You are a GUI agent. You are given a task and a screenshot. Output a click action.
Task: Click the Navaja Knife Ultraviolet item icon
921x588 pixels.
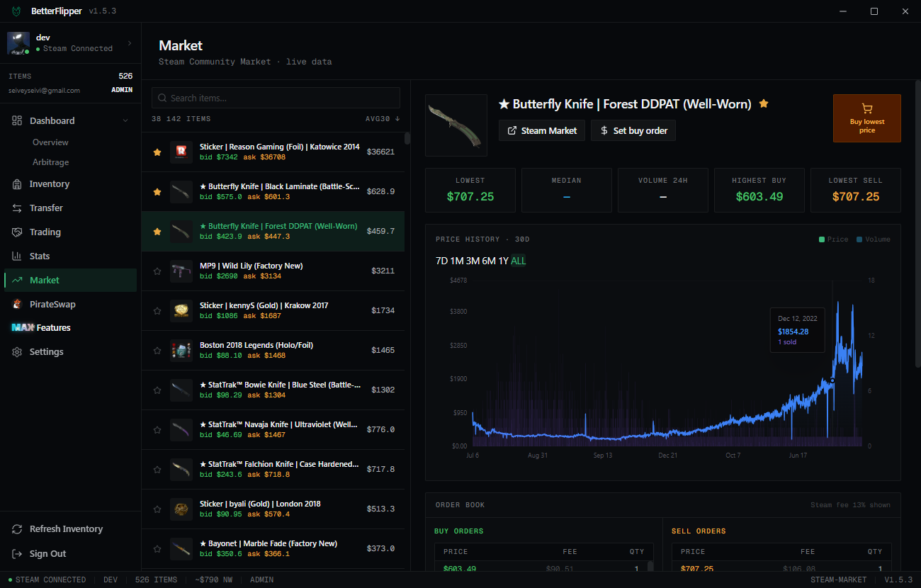(x=181, y=430)
